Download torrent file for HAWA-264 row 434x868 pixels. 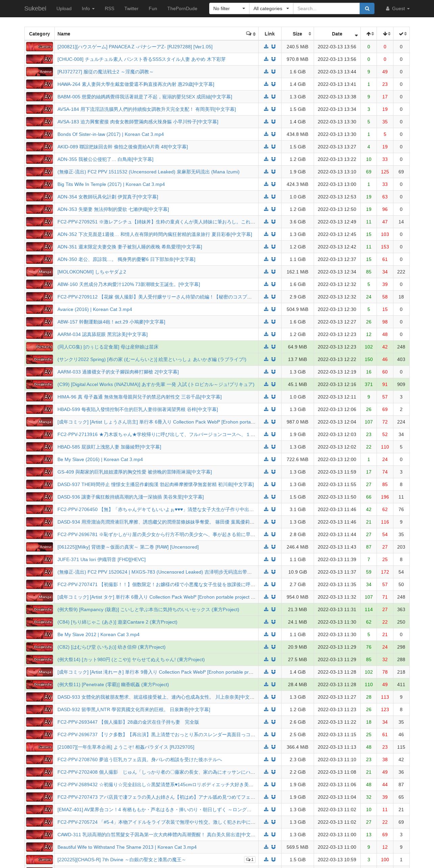point(266,84)
